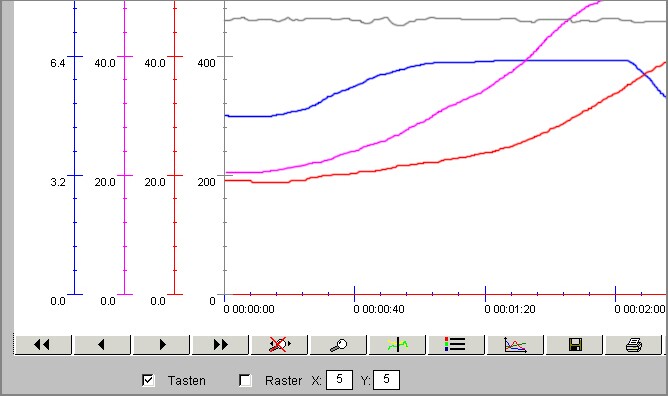
Task: Click the time label 0 00:00:00
Action: tap(249, 309)
